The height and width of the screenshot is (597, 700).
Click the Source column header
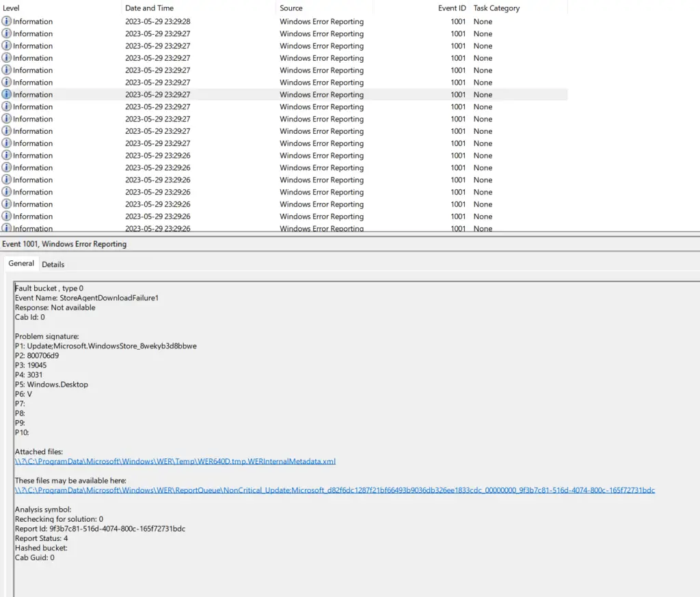click(291, 8)
